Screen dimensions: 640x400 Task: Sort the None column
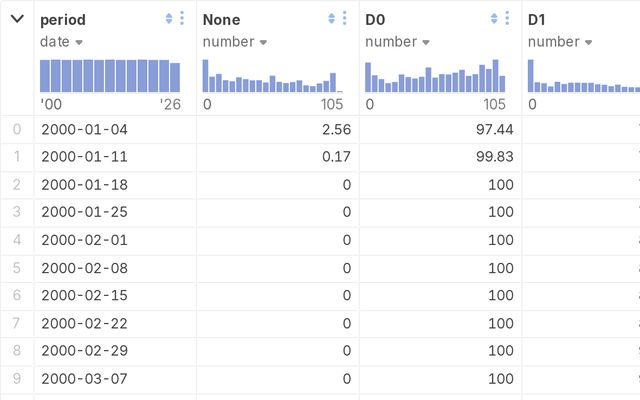pos(331,19)
